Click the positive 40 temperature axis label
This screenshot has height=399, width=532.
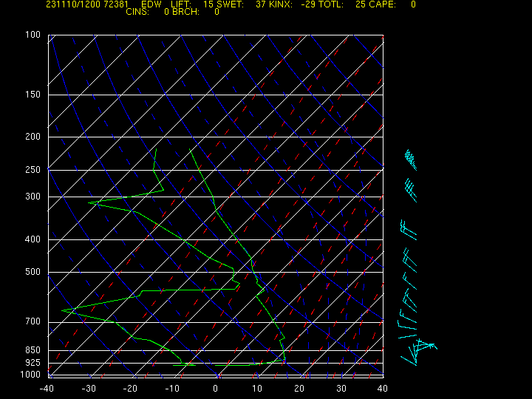pyautogui.click(x=383, y=389)
